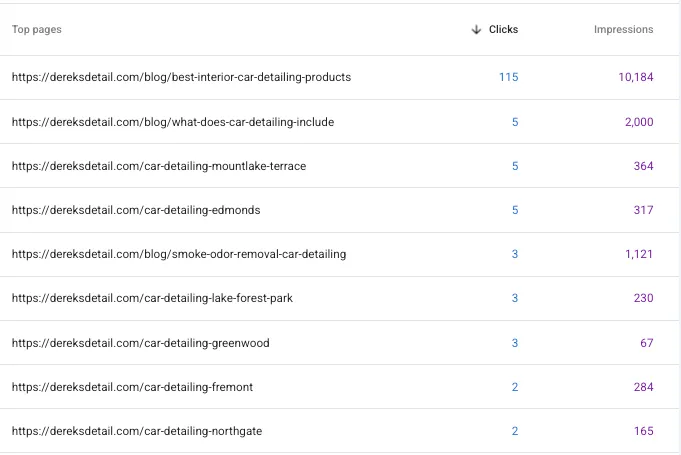
Task: Click the 317 impressions value
Action: (x=643, y=210)
